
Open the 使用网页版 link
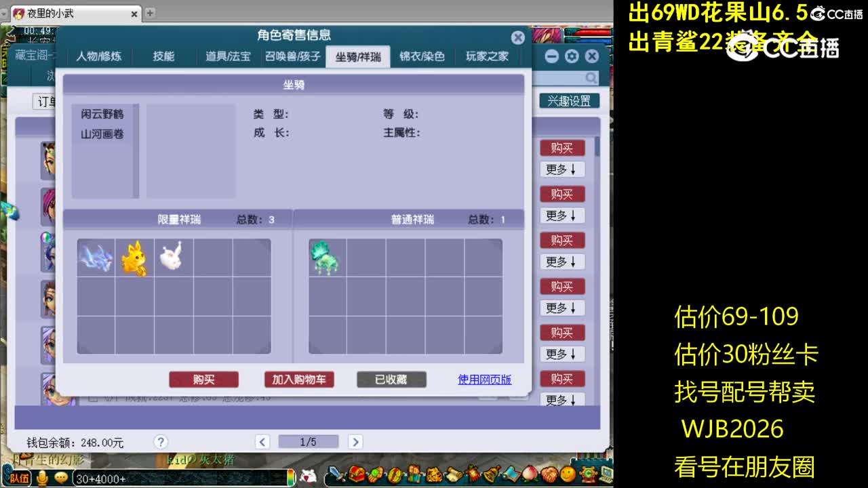485,380
